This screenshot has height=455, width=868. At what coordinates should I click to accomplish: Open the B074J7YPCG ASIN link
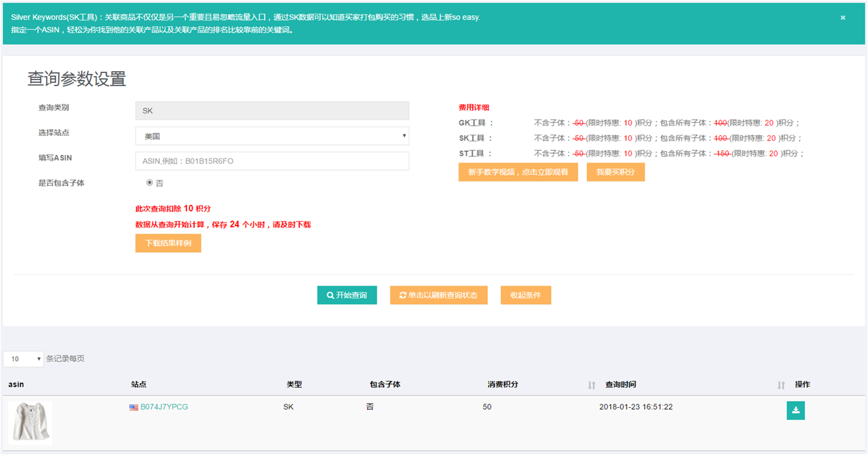[x=164, y=407]
